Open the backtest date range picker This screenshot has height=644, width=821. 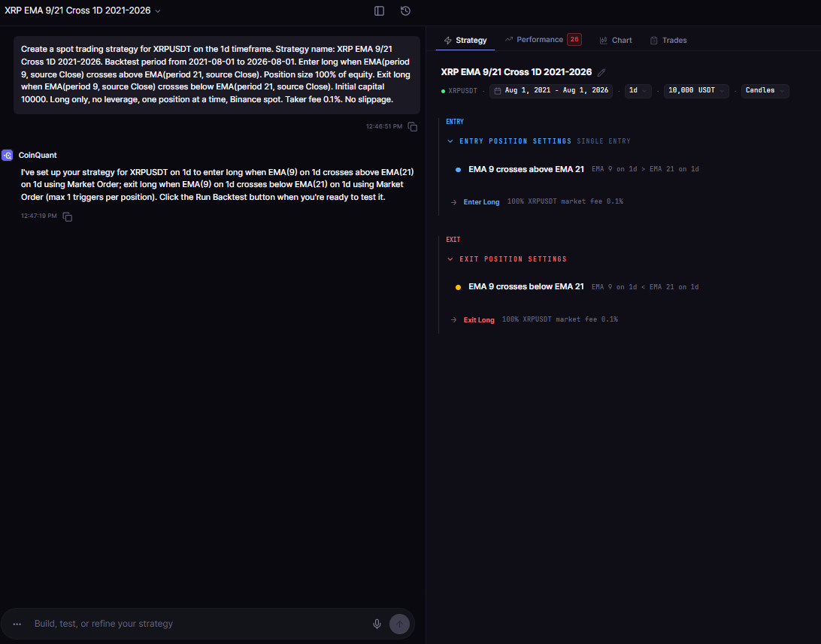click(551, 90)
